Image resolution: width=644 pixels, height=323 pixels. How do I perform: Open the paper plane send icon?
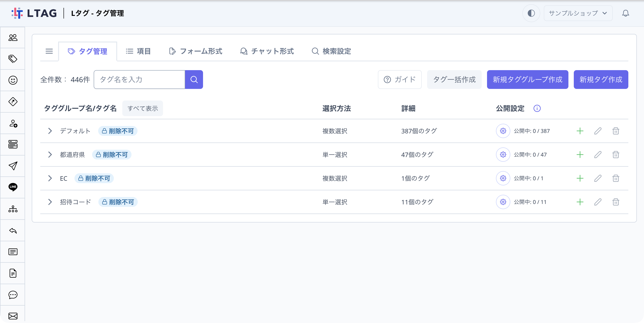coord(13,166)
